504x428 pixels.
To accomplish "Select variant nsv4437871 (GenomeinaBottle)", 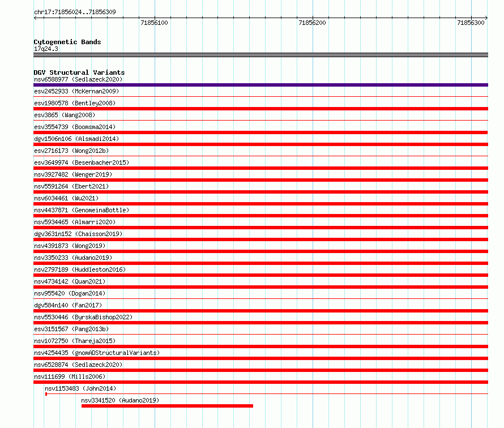I will pyautogui.click(x=82, y=210).
